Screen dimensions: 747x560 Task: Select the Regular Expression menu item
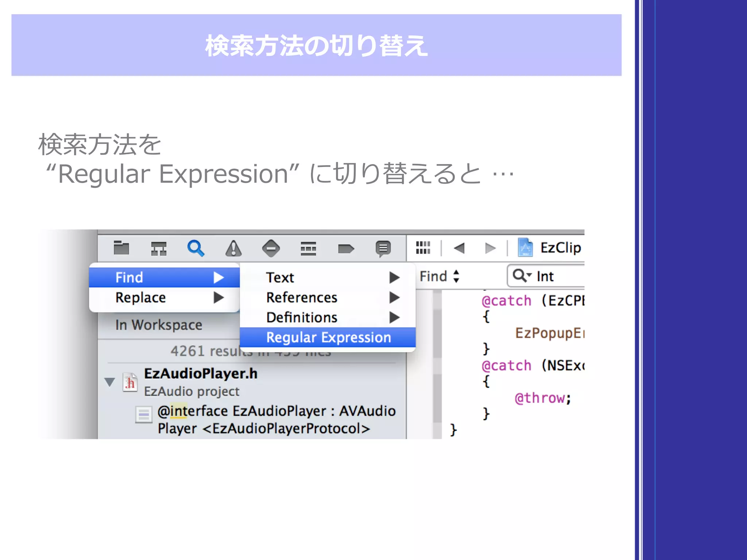coord(328,337)
